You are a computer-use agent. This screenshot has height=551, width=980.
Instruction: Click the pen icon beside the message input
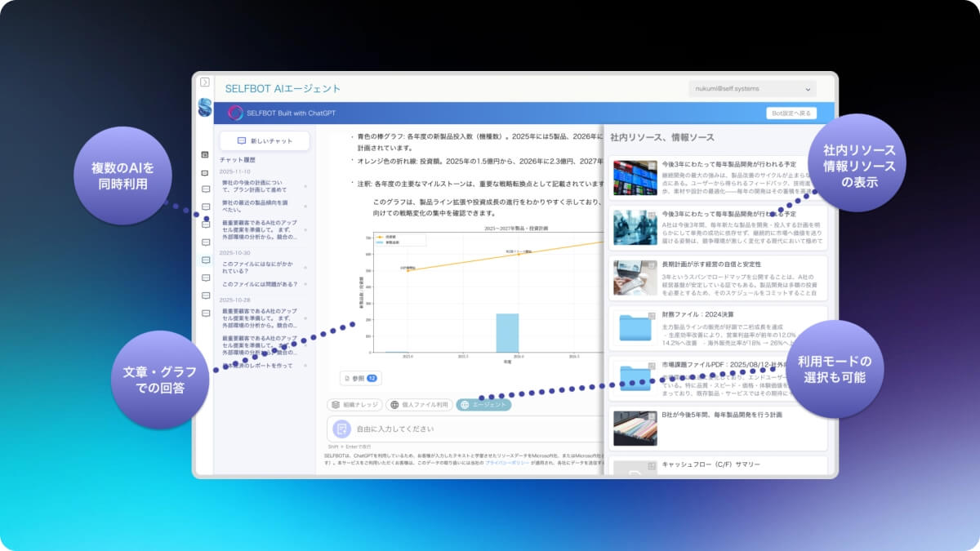coord(341,428)
